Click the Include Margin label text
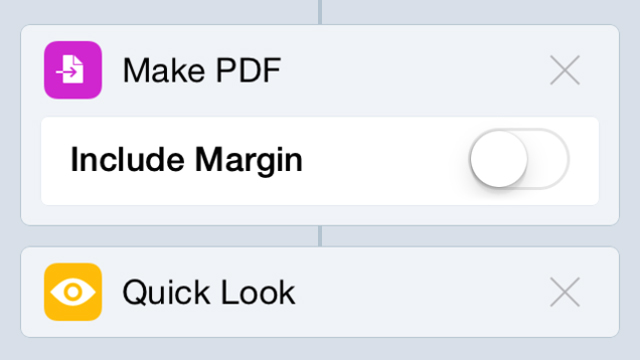This screenshot has height=360, width=640. (187, 160)
